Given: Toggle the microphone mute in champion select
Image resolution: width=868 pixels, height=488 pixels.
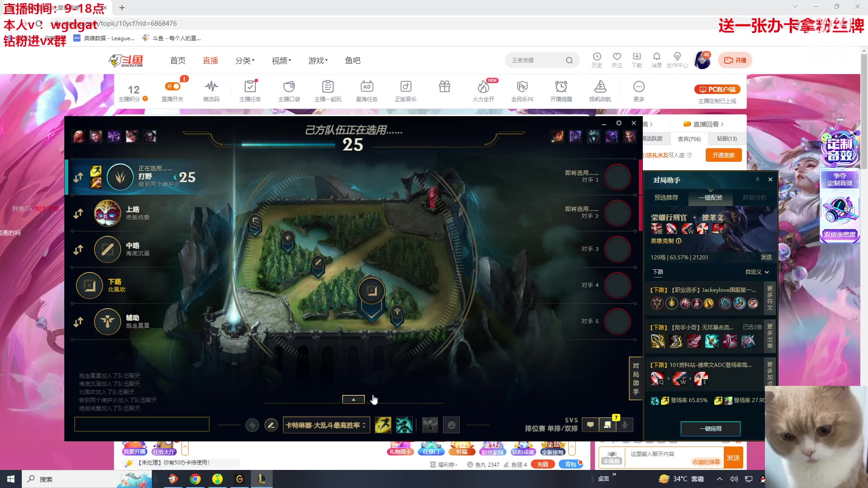Looking at the screenshot, I should point(625,425).
